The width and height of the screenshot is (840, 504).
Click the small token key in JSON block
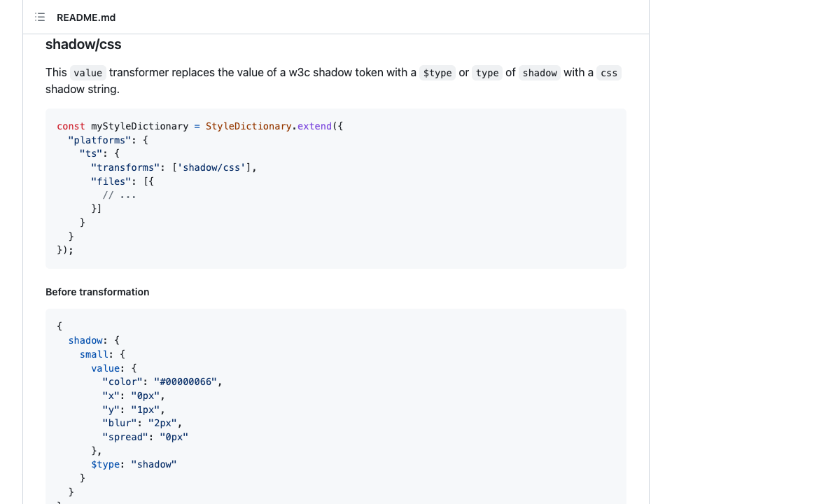click(x=93, y=354)
